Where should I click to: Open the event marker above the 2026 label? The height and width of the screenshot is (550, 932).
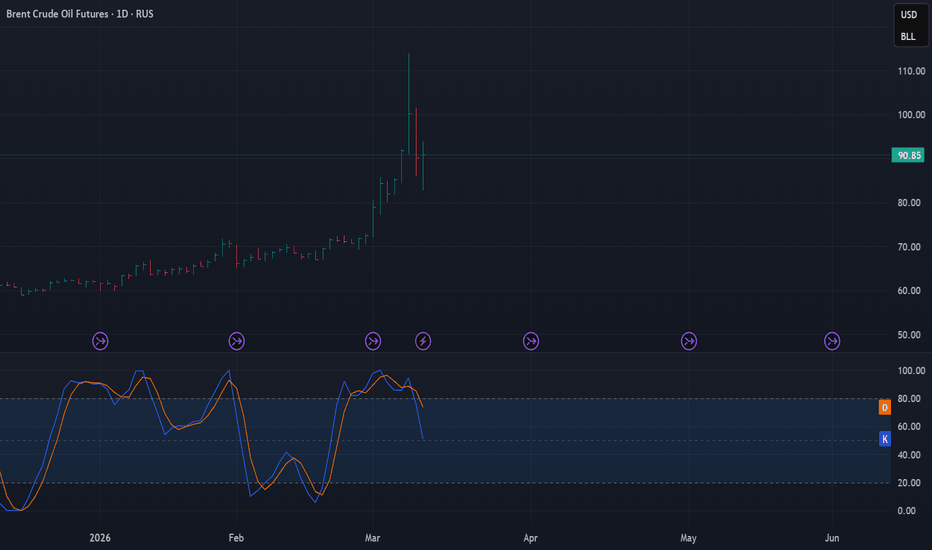[x=100, y=341]
